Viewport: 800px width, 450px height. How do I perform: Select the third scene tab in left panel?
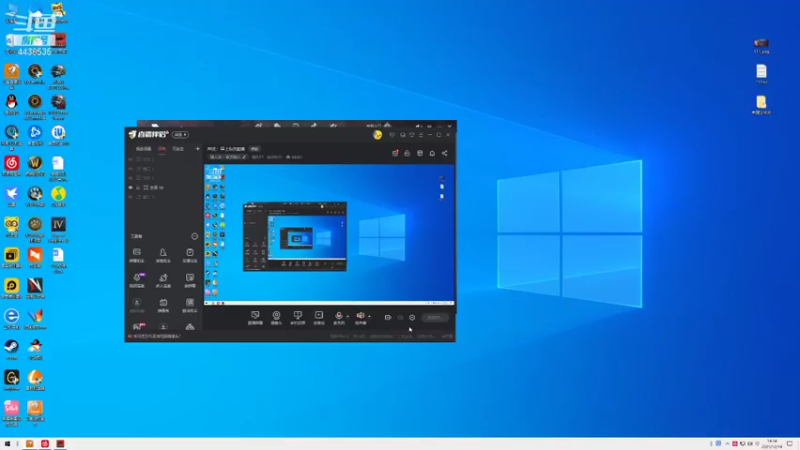pyautogui.click(x=178, y=148)
